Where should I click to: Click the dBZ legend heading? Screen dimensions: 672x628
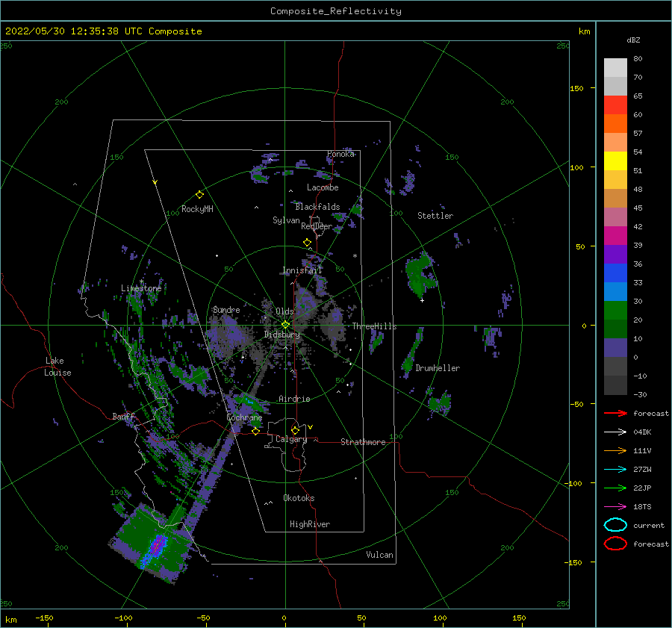pos(633,40)
